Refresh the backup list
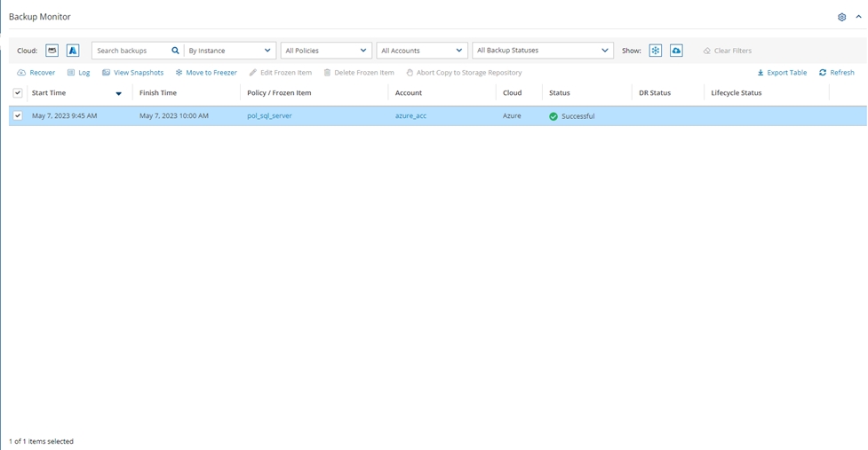 (837, 73)
